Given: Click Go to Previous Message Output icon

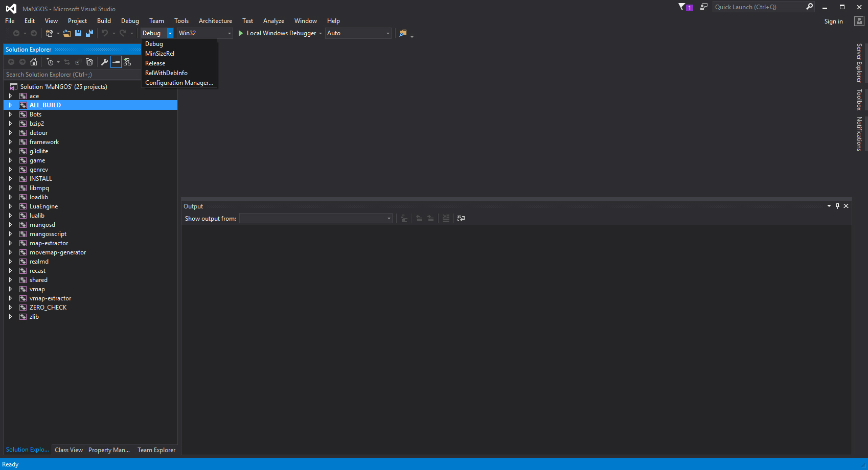Looking at the screenshot, I should 419,218.
